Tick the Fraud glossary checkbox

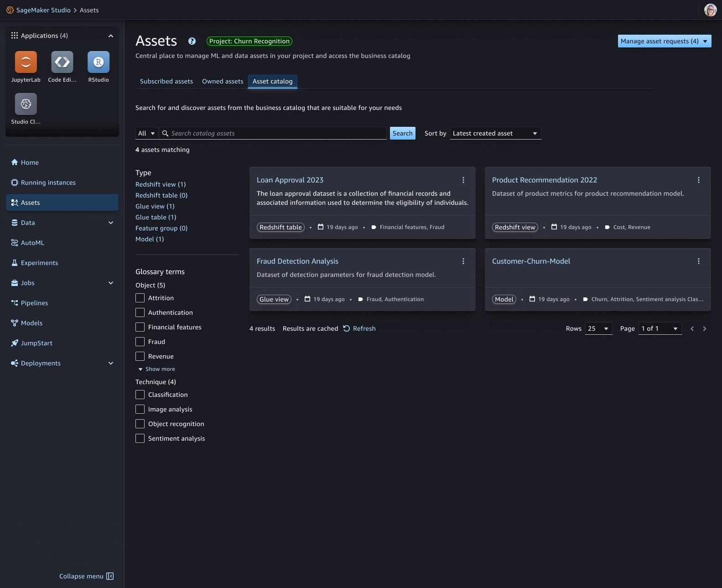(x=140, y=342)
